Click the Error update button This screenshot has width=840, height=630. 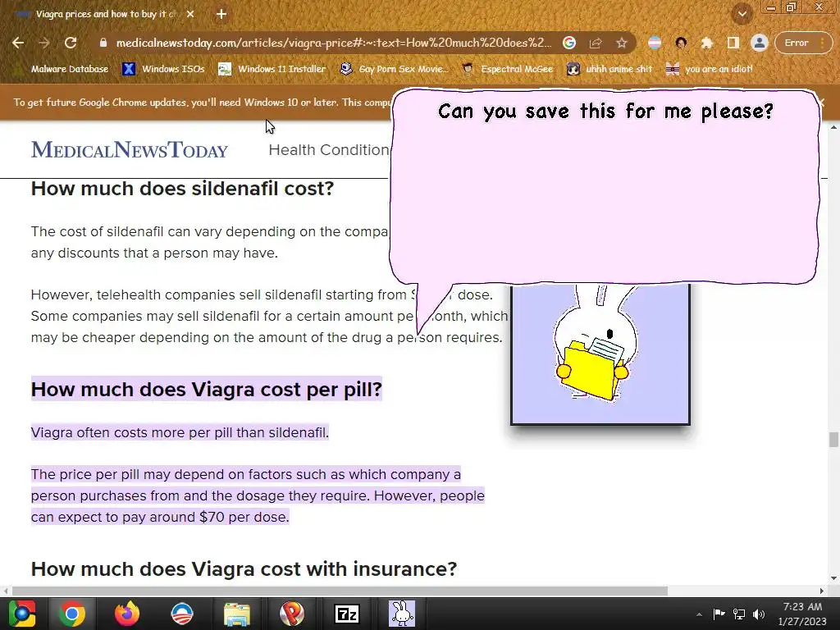click(802, 43)
